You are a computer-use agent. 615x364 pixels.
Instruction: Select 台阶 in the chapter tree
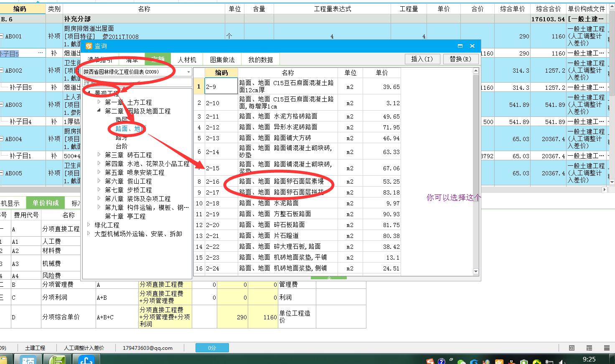tap(122, 146)
